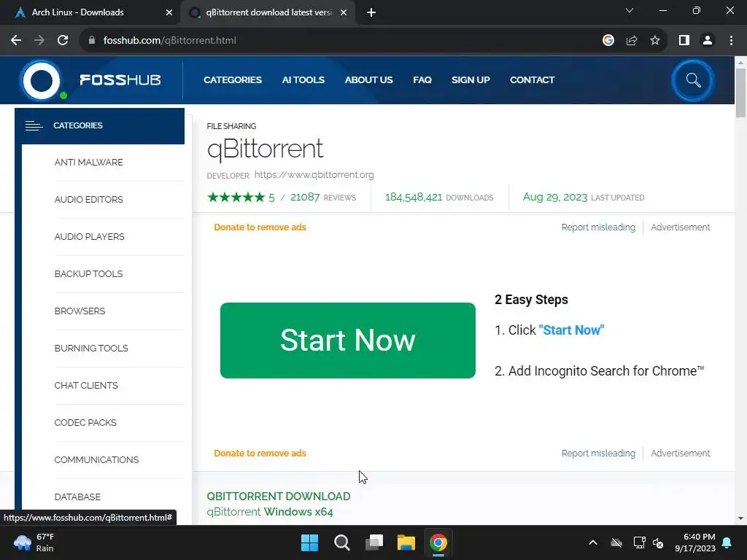This screenshot has height=560, width=747.
Task: Open developer link www.qbittorrent.org
Action: [314, 175]
